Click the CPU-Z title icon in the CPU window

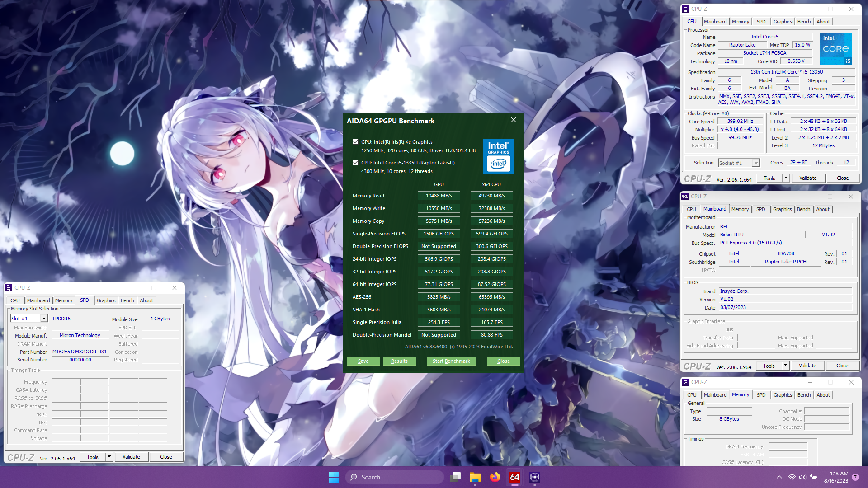coord(685,9)
